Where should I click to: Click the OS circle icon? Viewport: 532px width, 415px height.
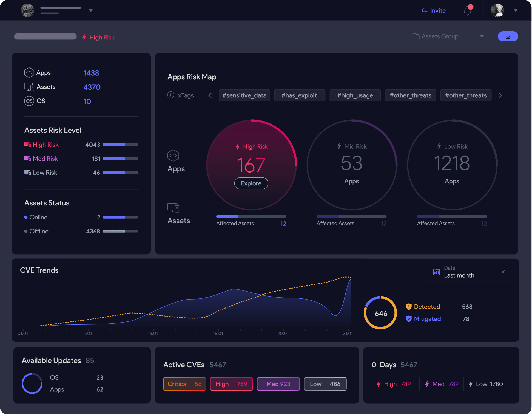pos(29,101)
